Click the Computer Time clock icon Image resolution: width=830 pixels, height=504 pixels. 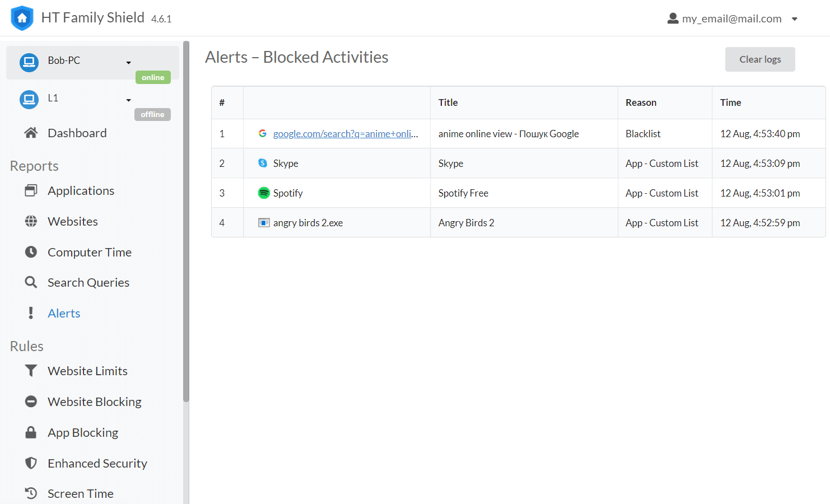(31, 252)
